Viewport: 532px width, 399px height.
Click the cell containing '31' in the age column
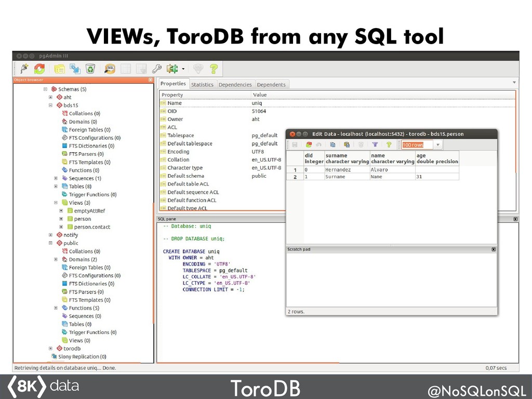pyautogui.click(x=437, y=177)
